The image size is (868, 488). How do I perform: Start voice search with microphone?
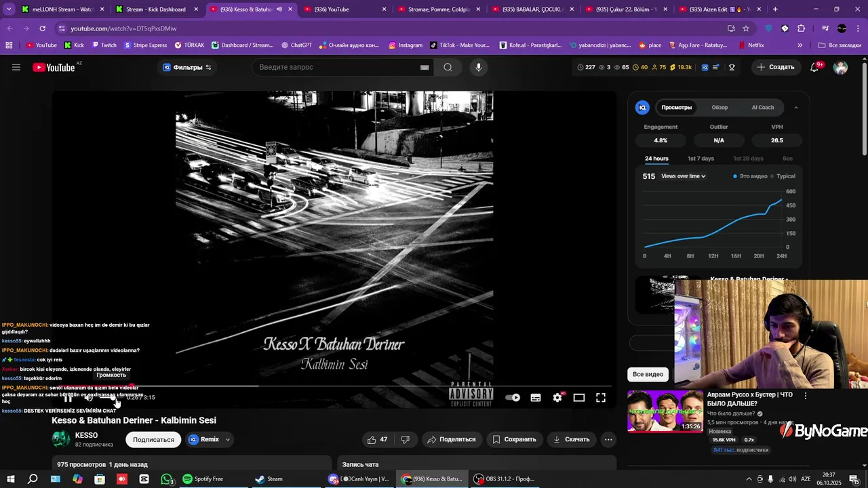coord(478,67)
